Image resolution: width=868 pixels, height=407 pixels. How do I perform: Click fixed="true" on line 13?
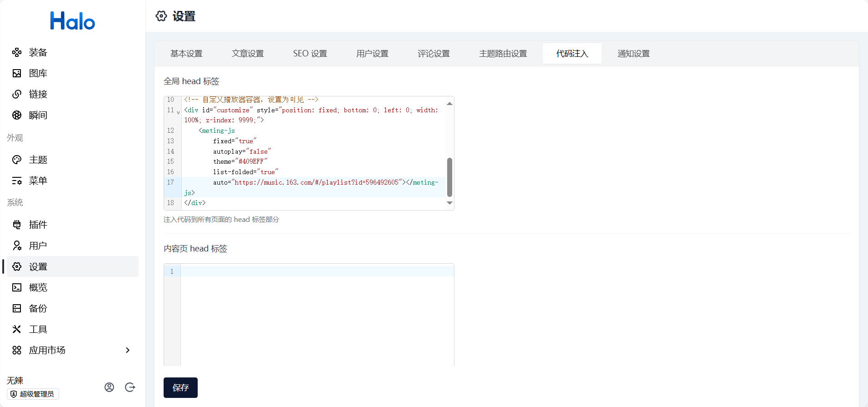[234, 141]
